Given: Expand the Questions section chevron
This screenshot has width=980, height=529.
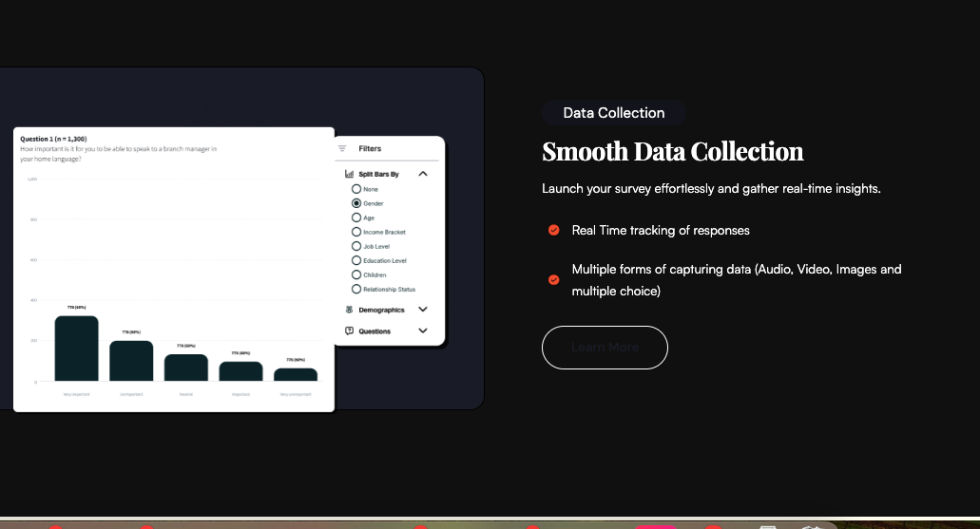Looking at the screenshot, I should [423, 331].
